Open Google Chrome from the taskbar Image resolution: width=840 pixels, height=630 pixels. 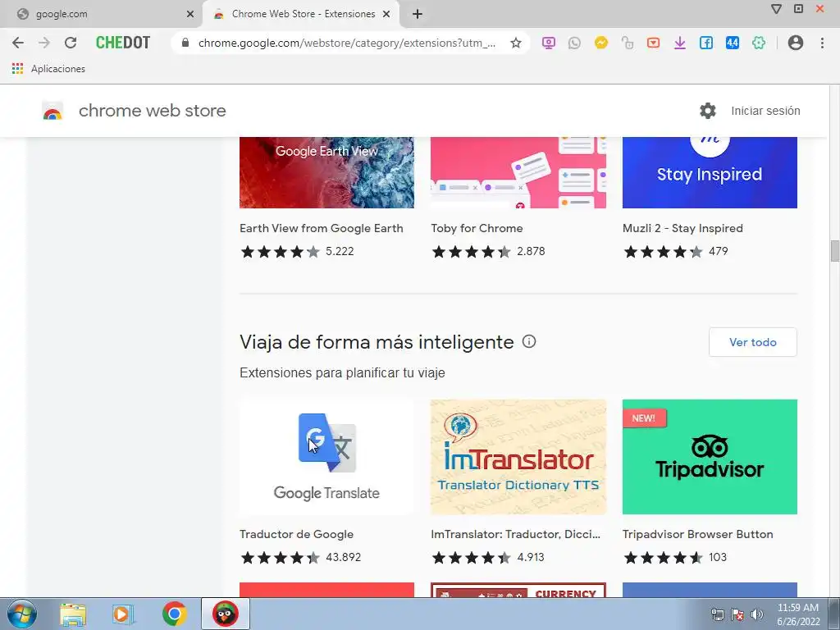click(x=174, y=614)
